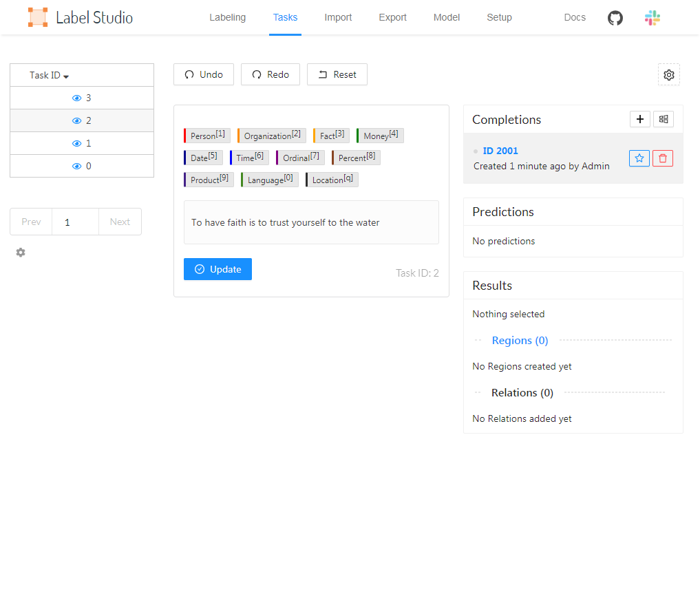Toggle eye icon for task 1

77,144
